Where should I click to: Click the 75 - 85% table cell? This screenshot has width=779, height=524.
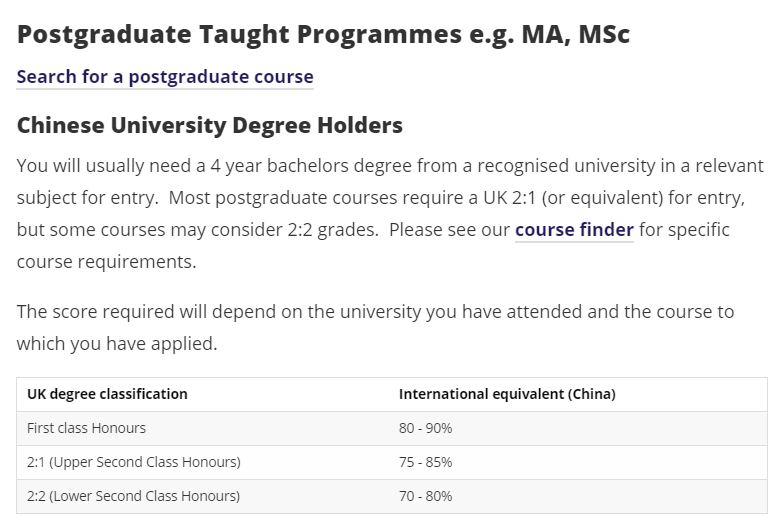click(x=426, y=462)
